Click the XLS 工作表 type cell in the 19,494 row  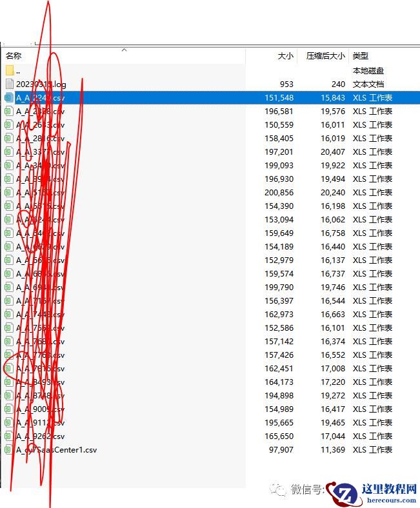[x=373, y=179]
